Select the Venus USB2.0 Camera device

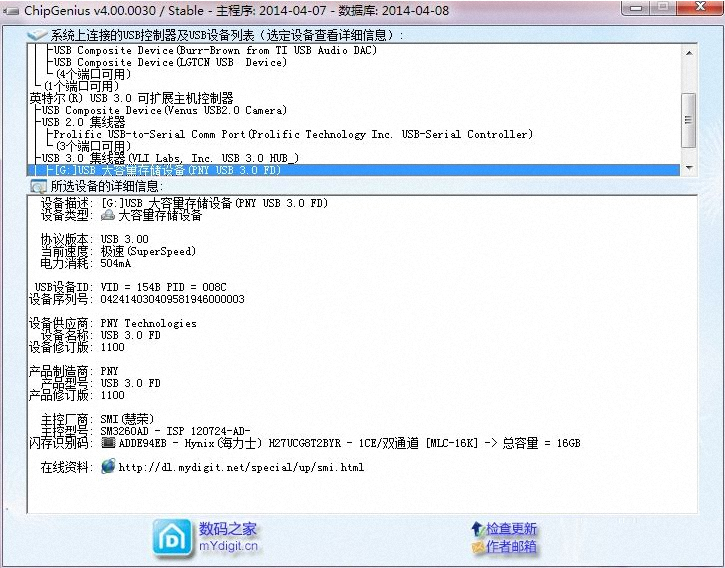[x=164, y=110]
